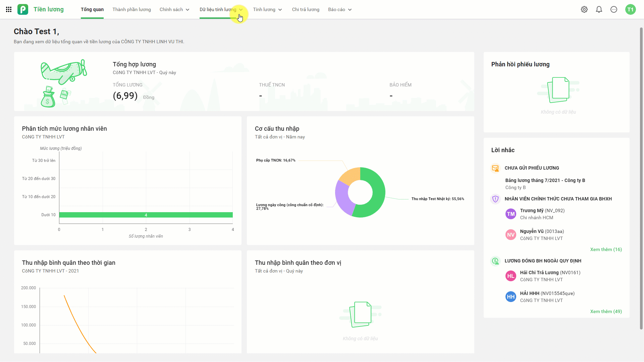Click the Thu nhập Test Nhật ký: 55,56% label
This screenshot has height=362, width=644.
pos(438,199)
